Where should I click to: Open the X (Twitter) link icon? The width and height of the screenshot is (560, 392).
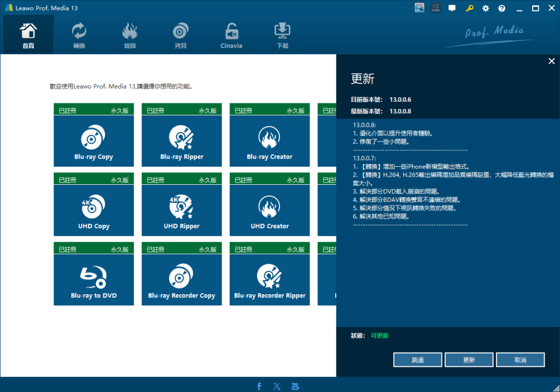point(277,386)
